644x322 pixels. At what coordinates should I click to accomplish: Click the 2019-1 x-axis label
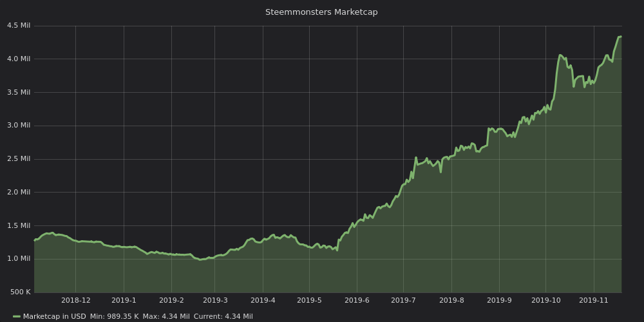[124, 300]
